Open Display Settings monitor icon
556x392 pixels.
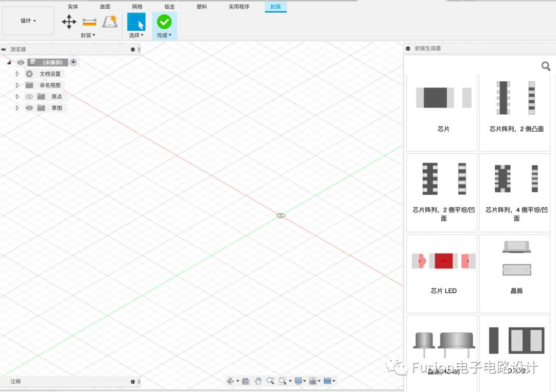click(298, 381)
